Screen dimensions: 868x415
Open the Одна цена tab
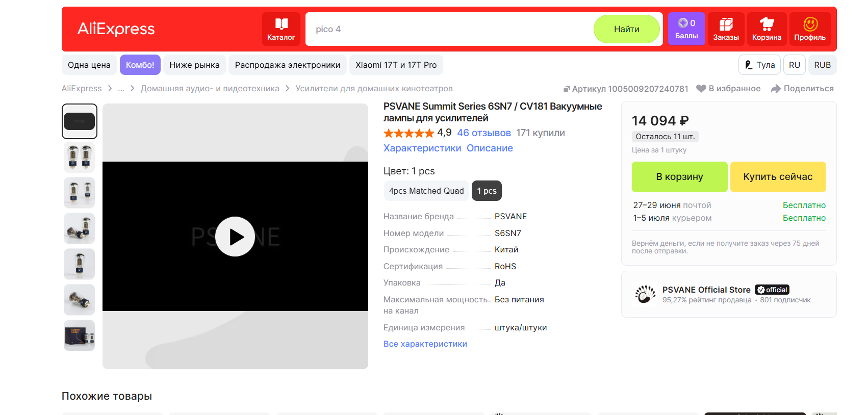tap(89, 65)
